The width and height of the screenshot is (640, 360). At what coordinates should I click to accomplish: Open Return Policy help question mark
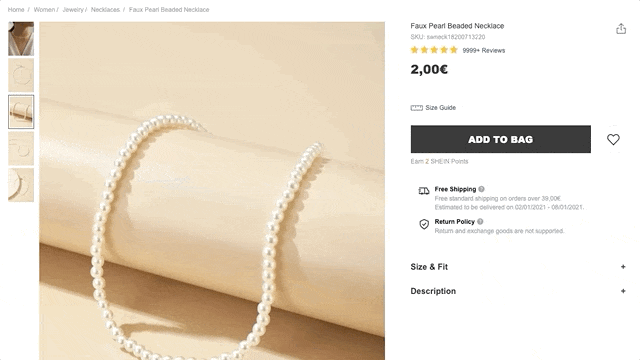pyautogui.click(x=480, y=222)
